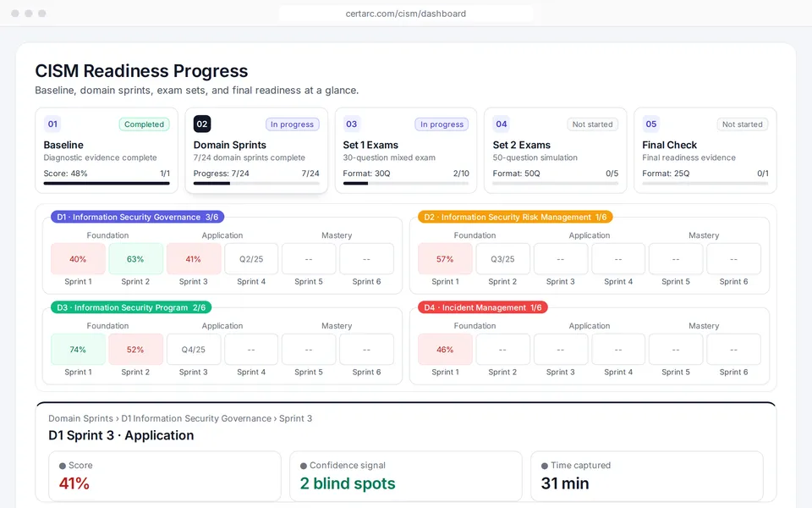
Task: Open the empty D4 Sprint 6 tile
Action: pos(734,350)
